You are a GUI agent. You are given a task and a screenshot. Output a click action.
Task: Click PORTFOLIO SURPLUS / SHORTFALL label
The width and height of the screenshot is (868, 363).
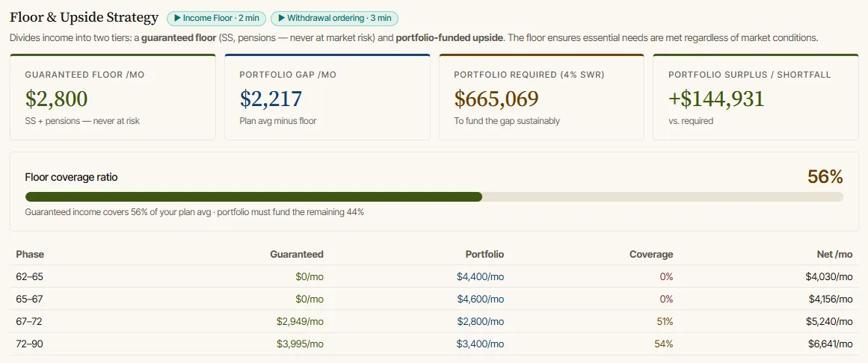(750, 75)
